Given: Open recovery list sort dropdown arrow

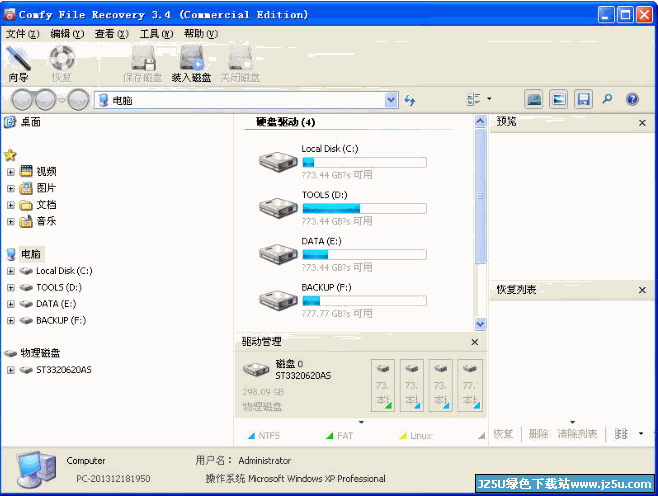Looking at the screenshot, I should (641, 433).
